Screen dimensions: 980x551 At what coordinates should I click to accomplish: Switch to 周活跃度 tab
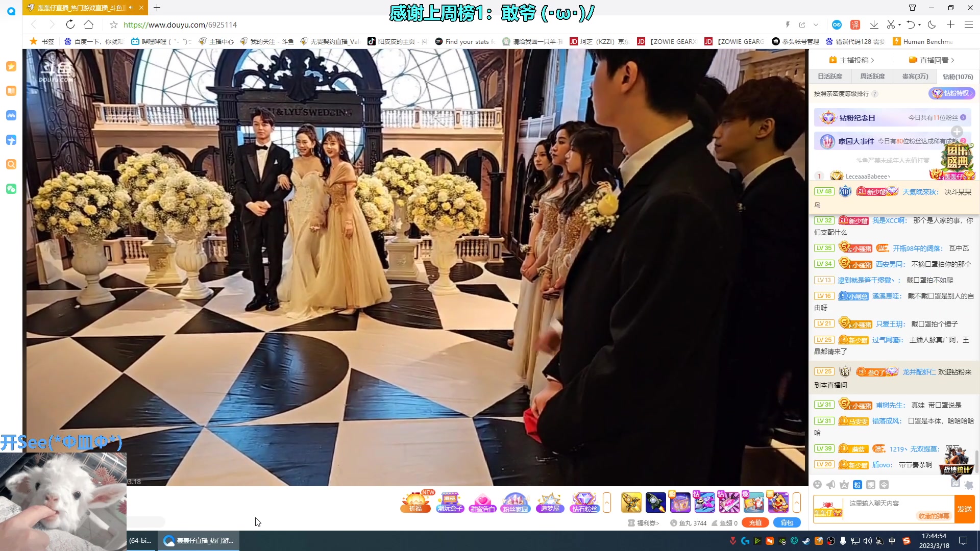[x=872, y=77]
